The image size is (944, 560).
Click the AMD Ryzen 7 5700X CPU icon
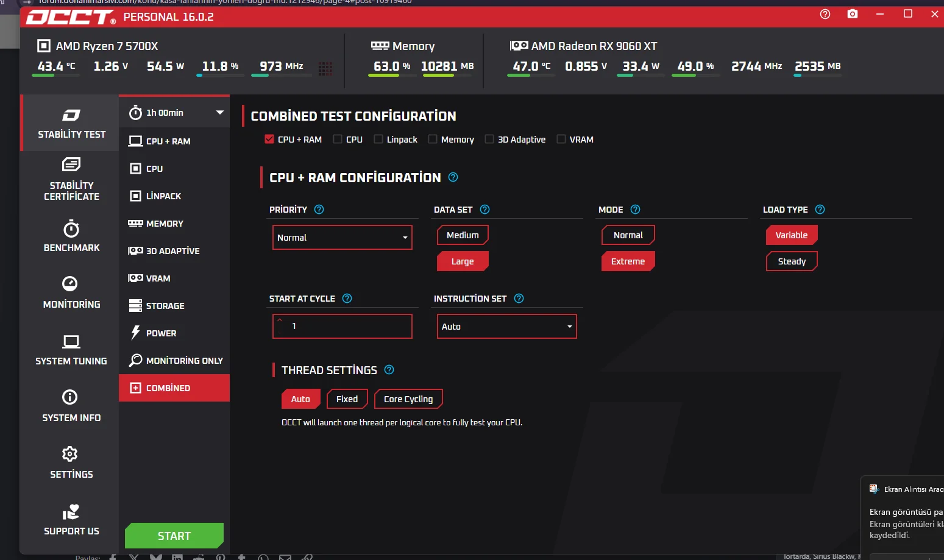coord(44,46)
